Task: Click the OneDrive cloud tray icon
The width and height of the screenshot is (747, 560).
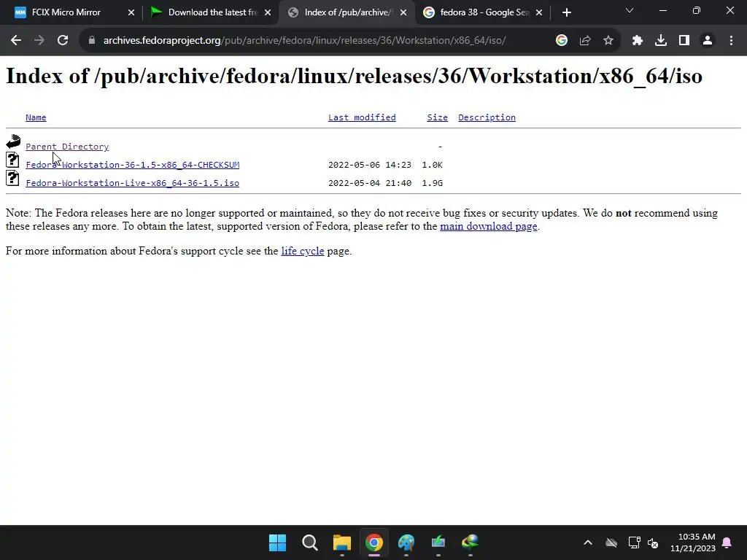Action: (x=611, y=542)
